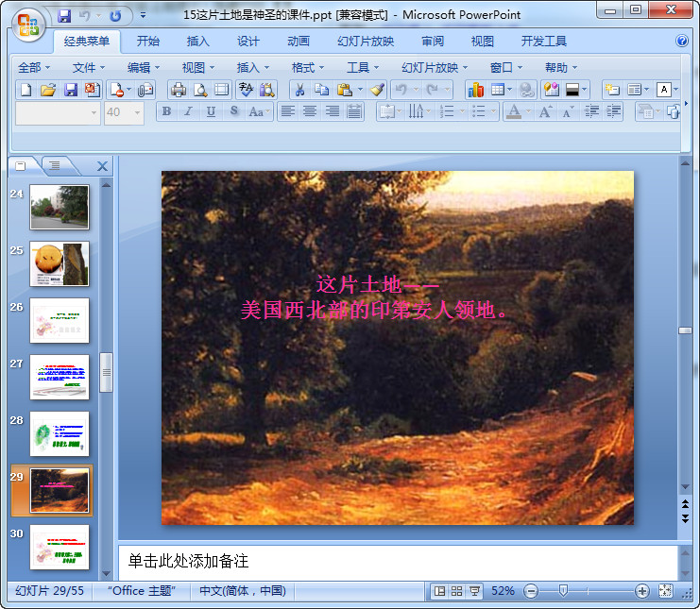Screen dimensions: 700x609
Task: Click the New Slide icon
Action: click(x=611, y=90)
